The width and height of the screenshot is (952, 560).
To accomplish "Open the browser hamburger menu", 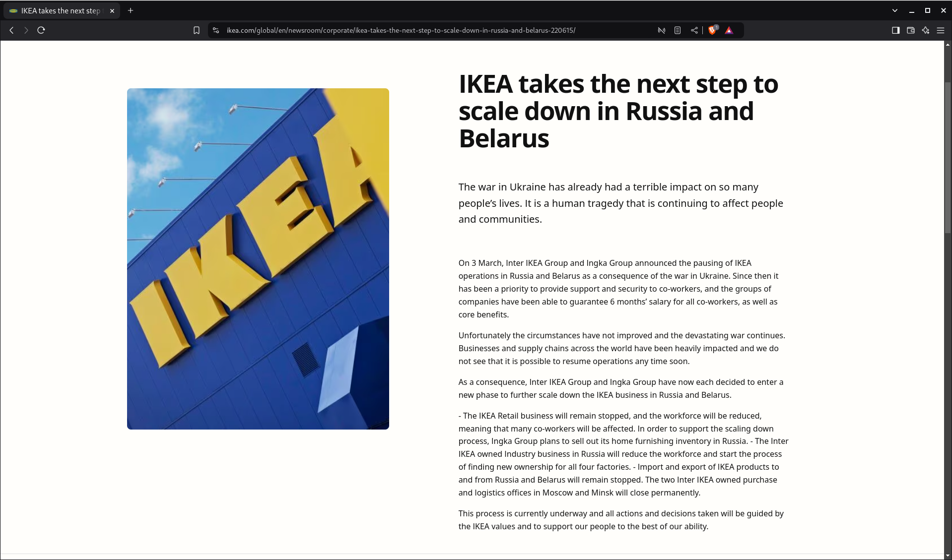I will tap(941, 30).
